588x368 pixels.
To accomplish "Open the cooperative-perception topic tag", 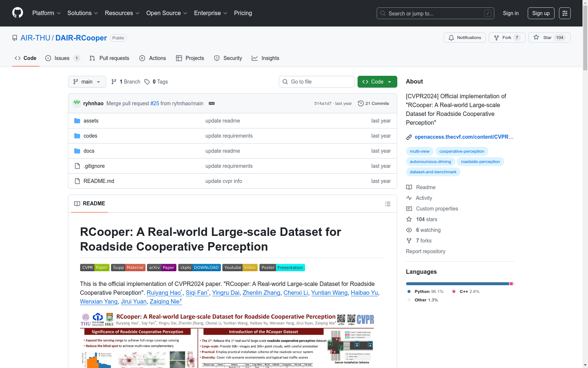I will coord(462,151).
